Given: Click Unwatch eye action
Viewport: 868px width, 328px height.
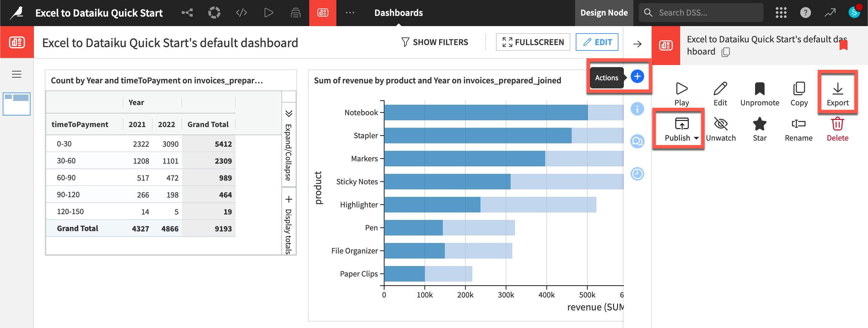Looking at the screenshot, I should coord(721,129).
